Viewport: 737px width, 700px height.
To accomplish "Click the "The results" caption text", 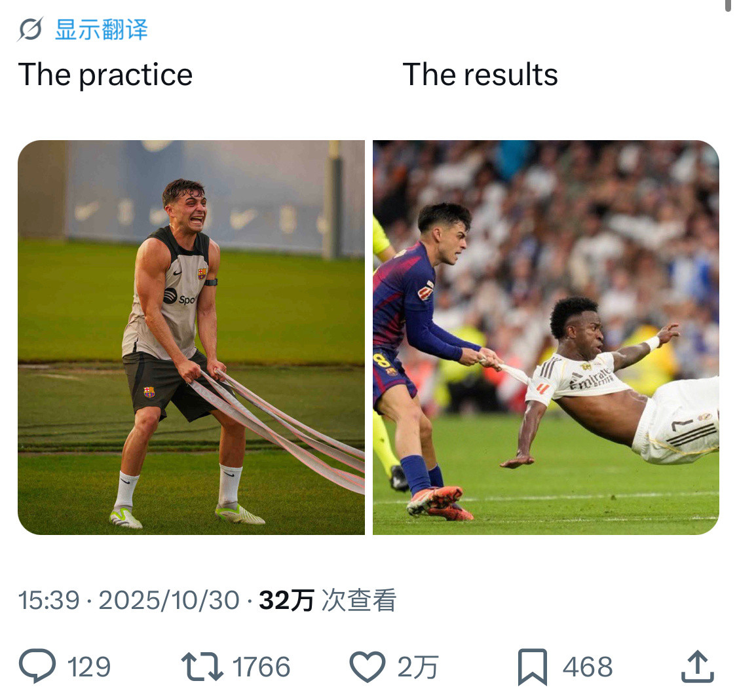I will point(480,75).
